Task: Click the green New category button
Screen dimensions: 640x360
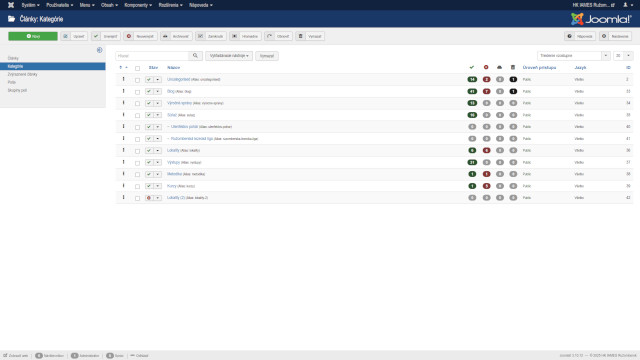Action: [x=33, y=36]
